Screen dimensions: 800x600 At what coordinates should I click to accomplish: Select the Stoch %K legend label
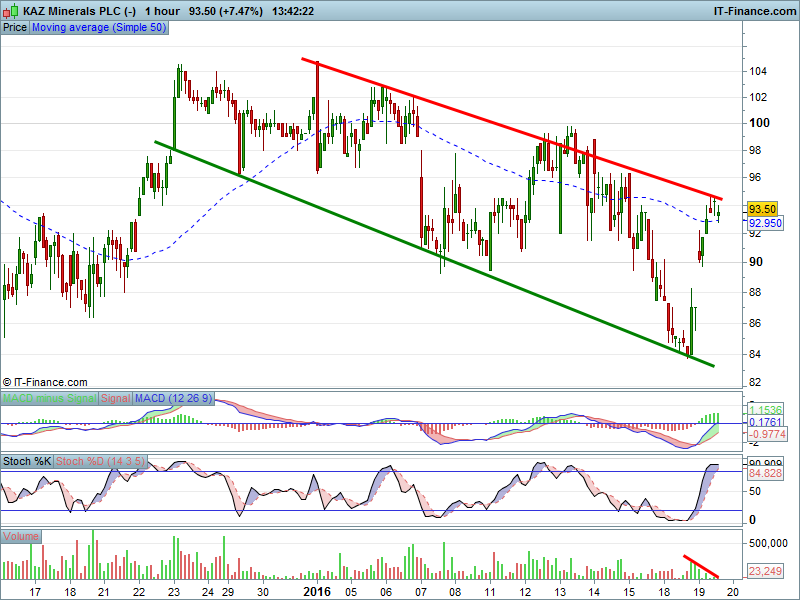27,461
